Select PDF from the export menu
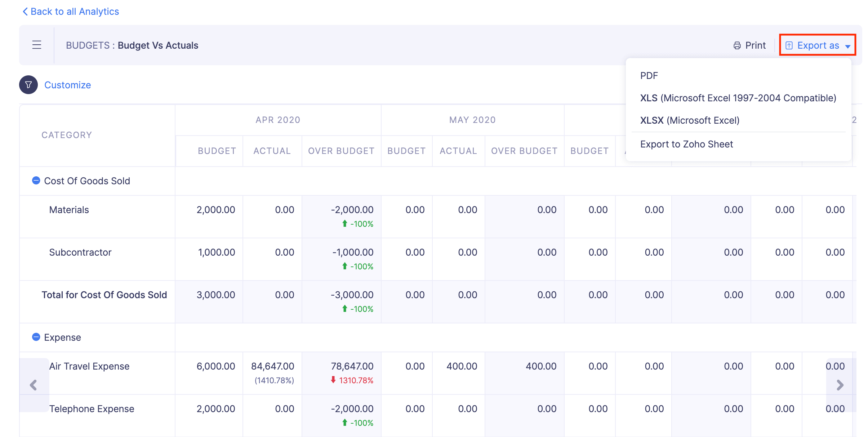Image resolution: width=868 pixels, height=437 pixels. tap(649, 75)
